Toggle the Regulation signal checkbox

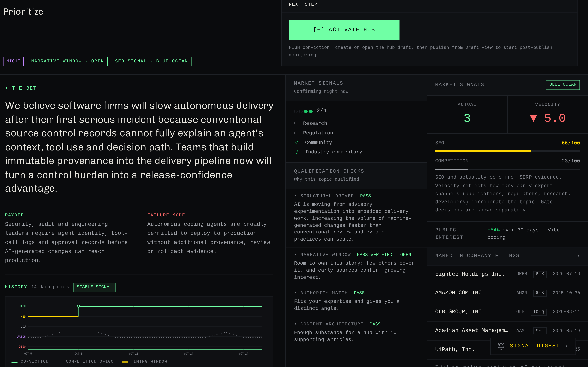tap(296, 133)
